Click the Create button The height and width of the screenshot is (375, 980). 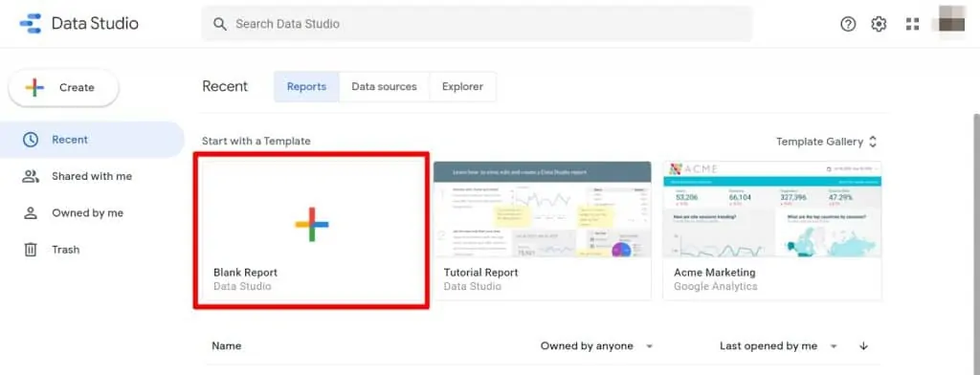(63, 87)
